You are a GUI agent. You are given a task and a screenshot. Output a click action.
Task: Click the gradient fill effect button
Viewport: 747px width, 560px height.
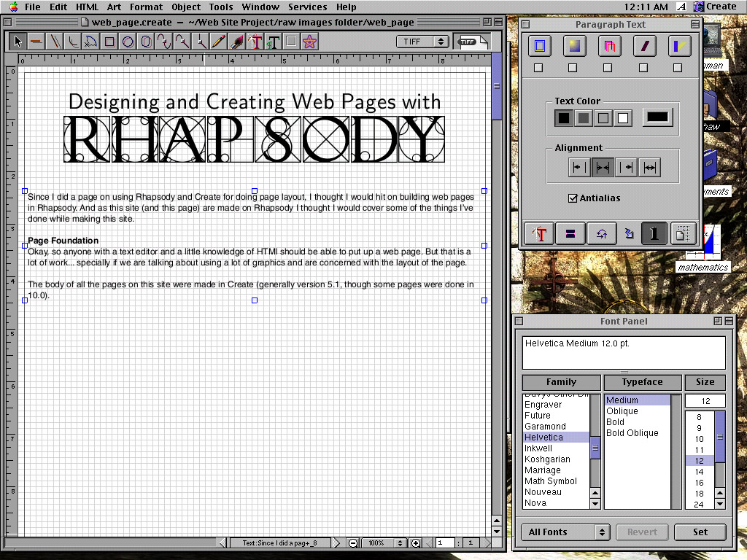(574, 46)
